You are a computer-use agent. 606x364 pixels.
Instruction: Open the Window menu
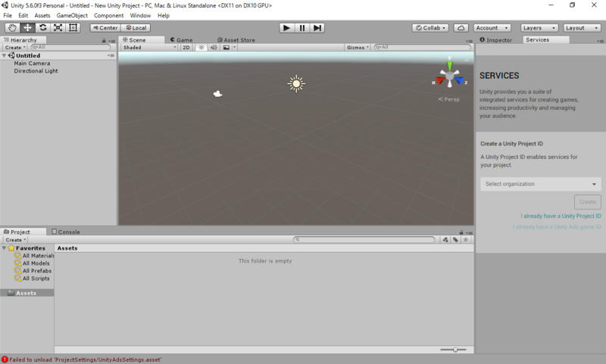140,15
